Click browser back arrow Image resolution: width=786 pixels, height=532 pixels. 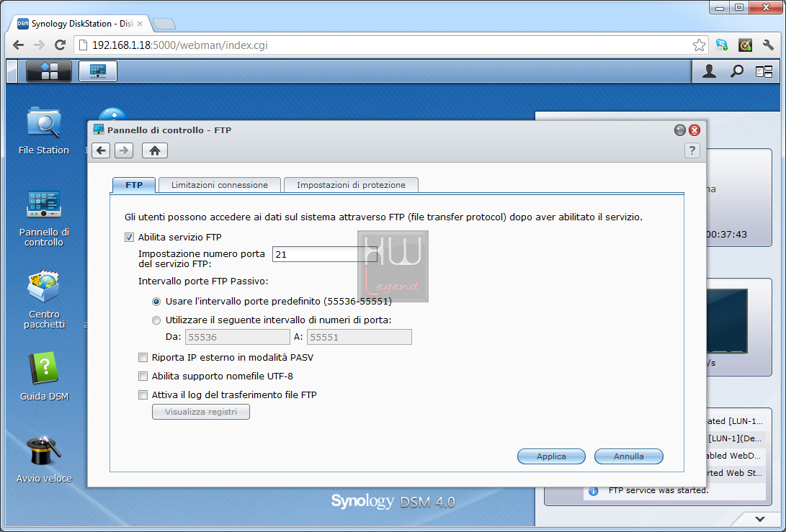(19, 45)
